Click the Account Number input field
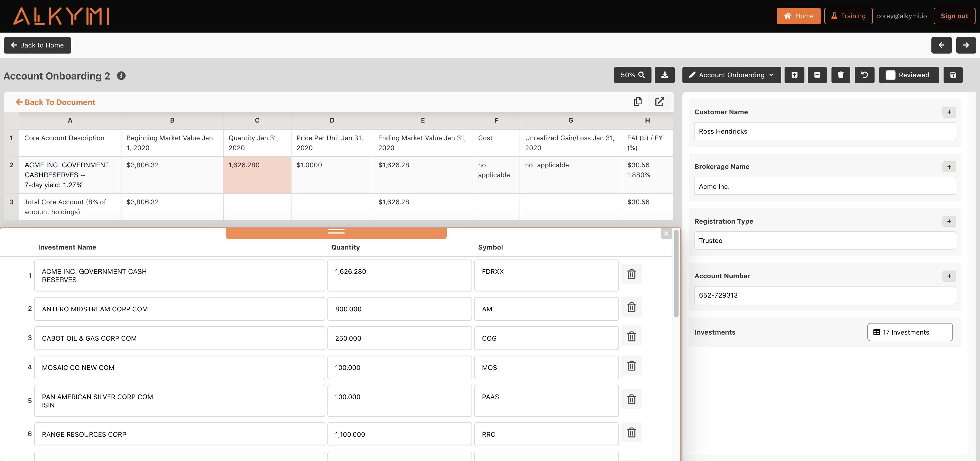Viewport: 980px width, 461px height. pos(824,295)
